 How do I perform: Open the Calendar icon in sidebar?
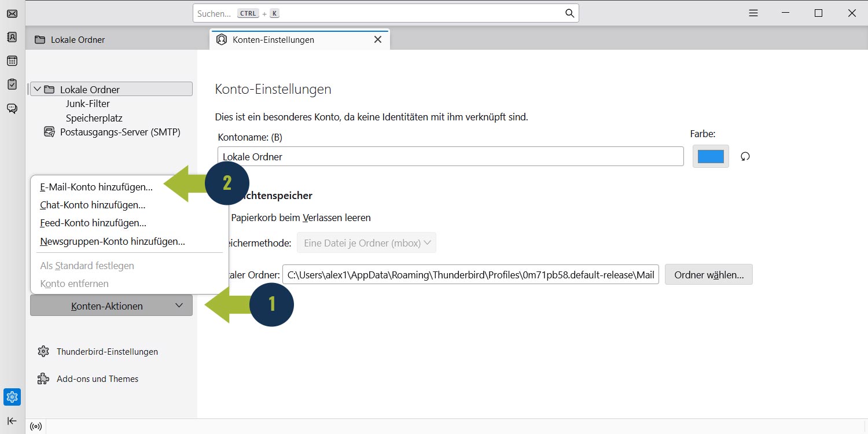(12, 61)
